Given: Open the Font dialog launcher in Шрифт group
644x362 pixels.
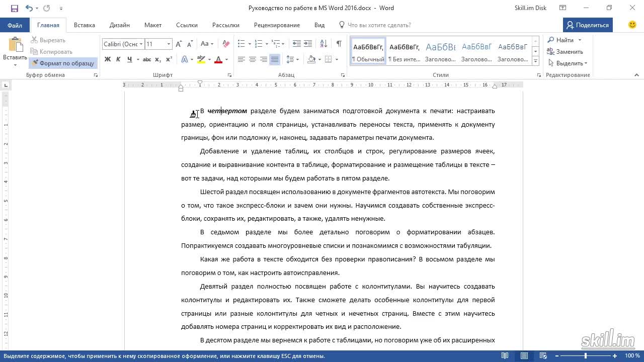Looking at the screenshot, I should (x=229, y=75).
